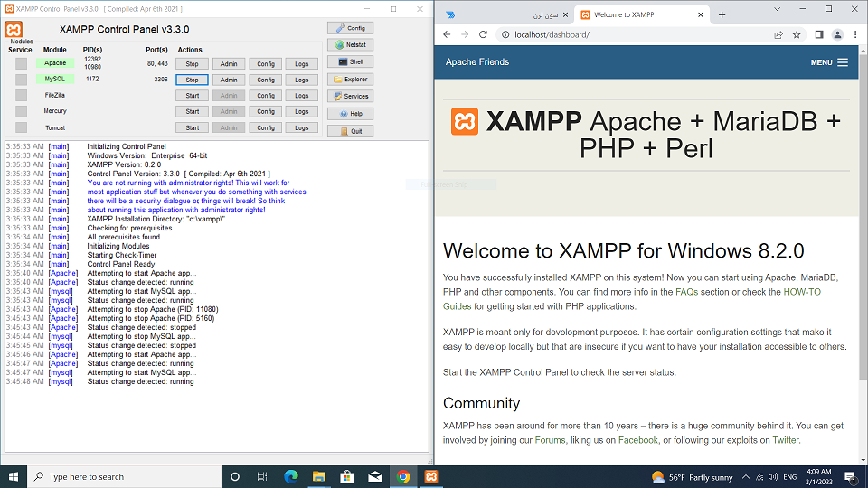Click Apache Friends header link

point(477,62)
